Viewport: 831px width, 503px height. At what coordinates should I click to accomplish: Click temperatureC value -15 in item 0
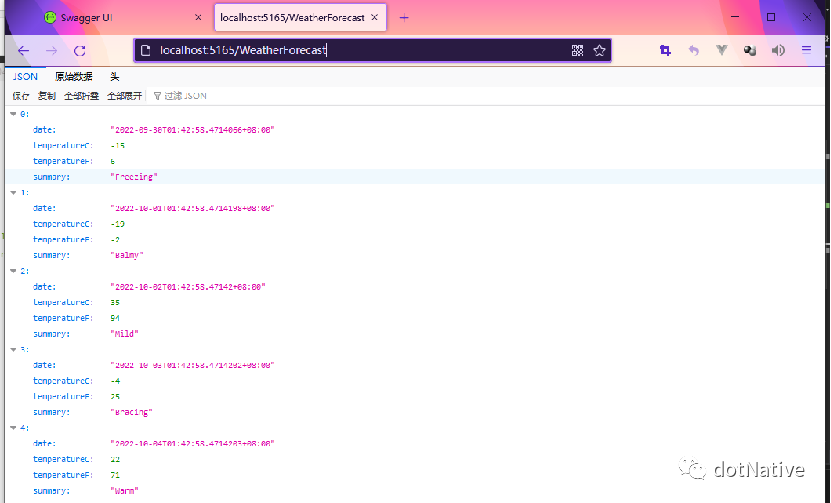(118, 146)
